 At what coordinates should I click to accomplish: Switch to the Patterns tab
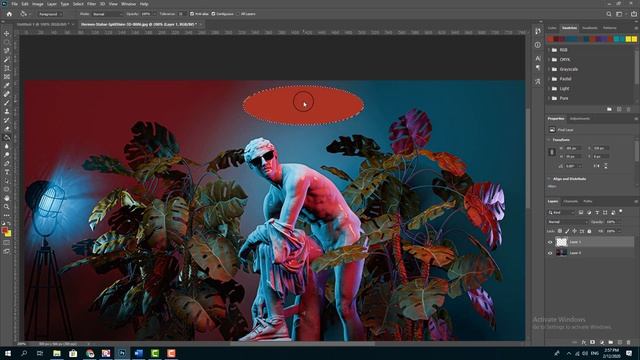[x=609, y=28]
